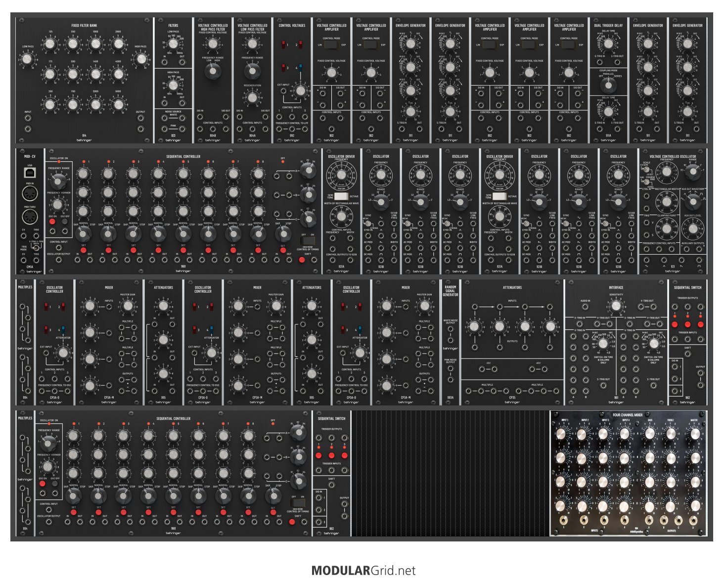Switch Frequency Range Low/High selector on 904B
This screenshot has width=728, height=581.
[x=213, y=72]
